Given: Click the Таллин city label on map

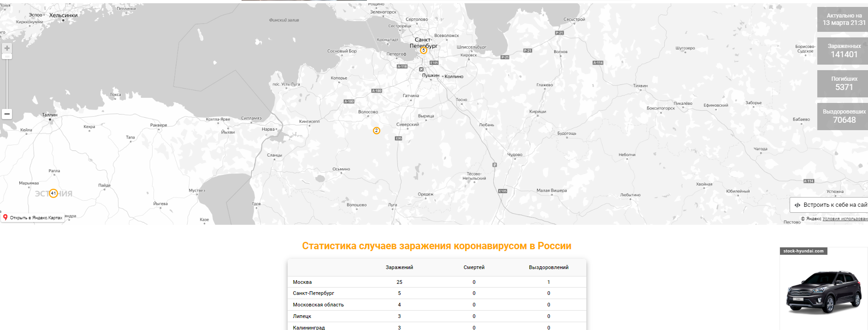Looking at the screenshot, I should [50, 115].
